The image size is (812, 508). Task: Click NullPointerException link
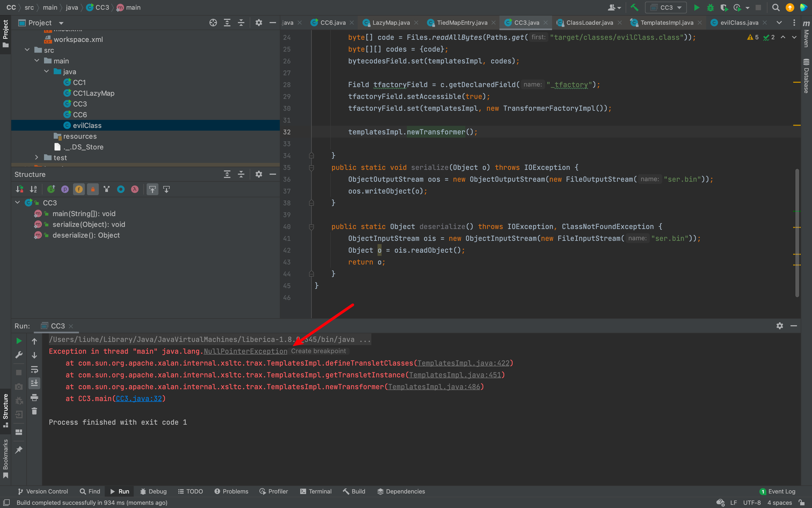(245, 351)
